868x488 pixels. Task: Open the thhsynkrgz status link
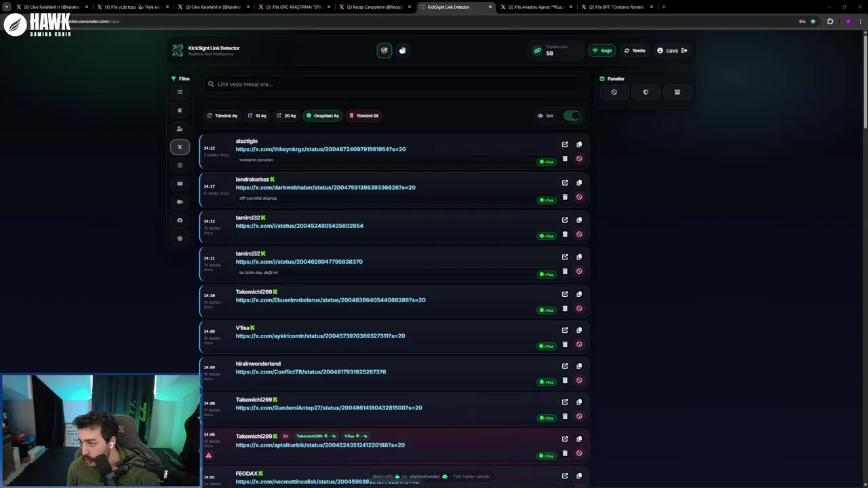[x=321, y=149]
